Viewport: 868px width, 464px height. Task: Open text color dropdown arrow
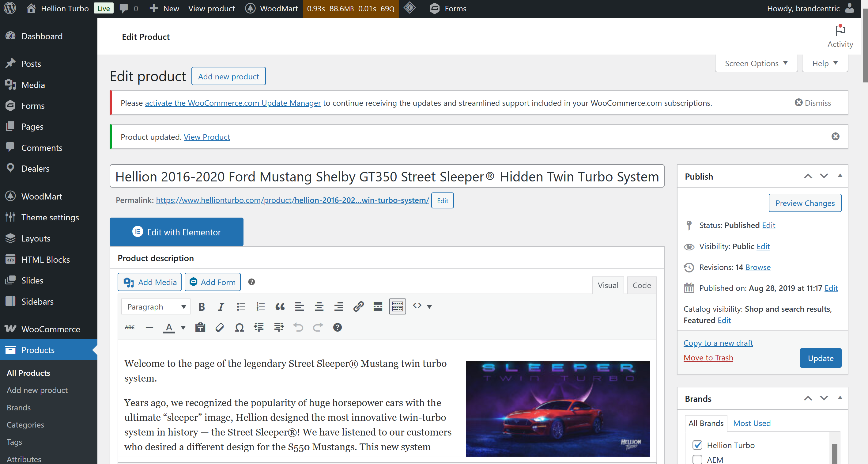coord(183,327)
